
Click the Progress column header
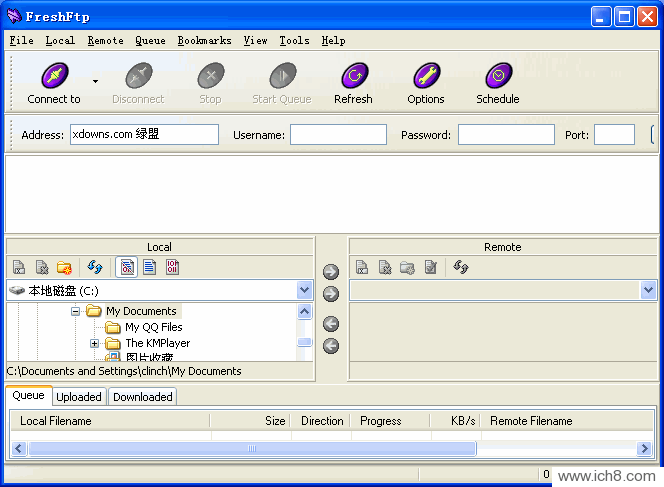click(390, 421)
